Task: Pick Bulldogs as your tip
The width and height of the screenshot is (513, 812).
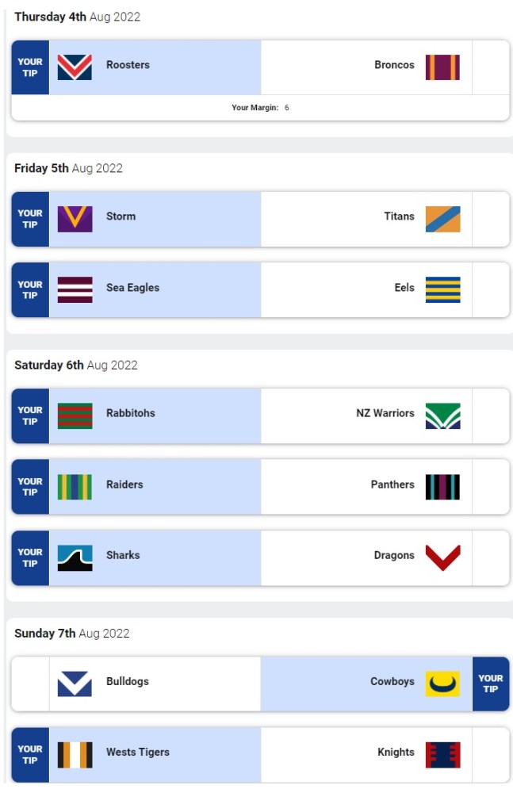Action: click(x=128, y=682)
